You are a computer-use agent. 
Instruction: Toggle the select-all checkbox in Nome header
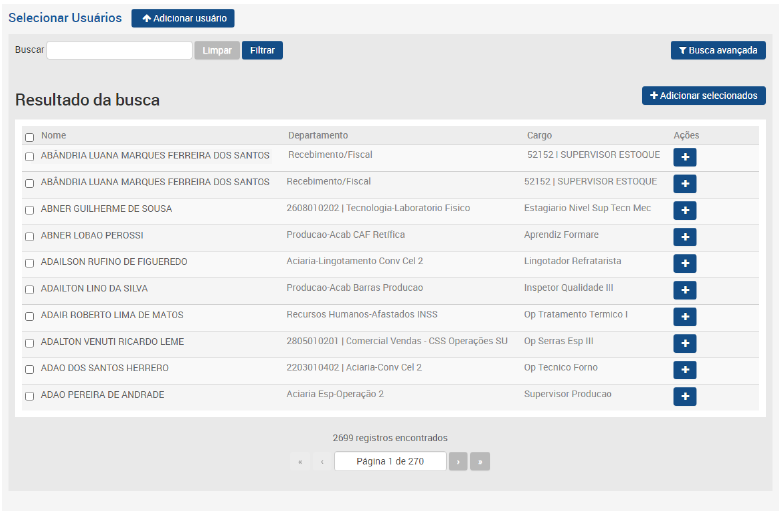click(29, 137)
